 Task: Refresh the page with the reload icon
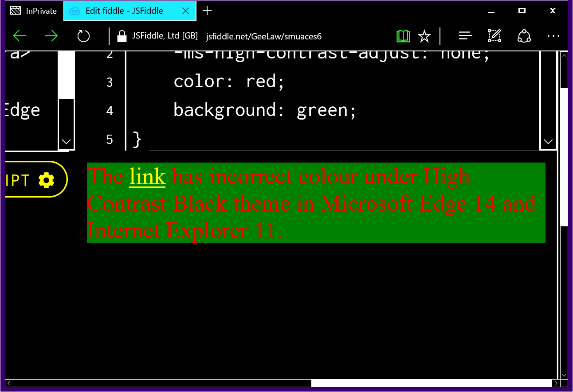83,36
